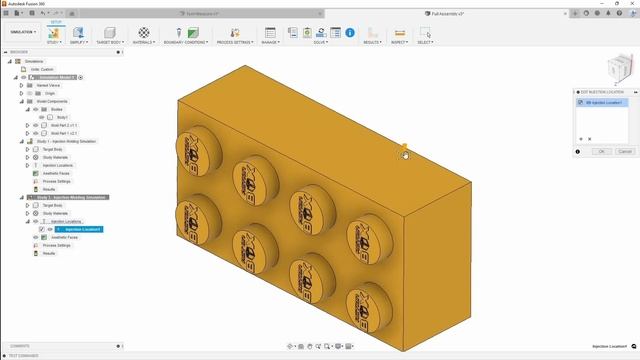640x360 pixels.
Task: Click the Results toolbar icon
Action: pyautogui.click(x=372, y=33)
